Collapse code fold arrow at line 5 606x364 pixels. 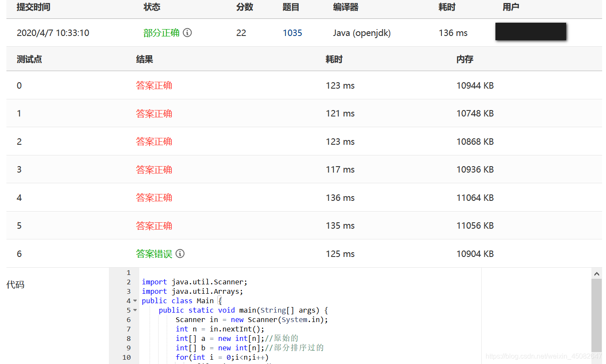pos(135,310)
